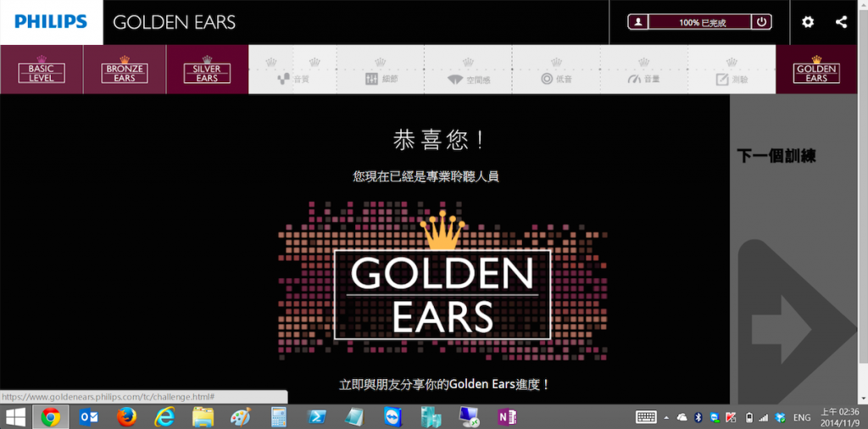Image resolution: width=868 pixels, height=429 pixels.
Task: Open Internet Explorer from taskbar
Action: (x=164, y=417)
